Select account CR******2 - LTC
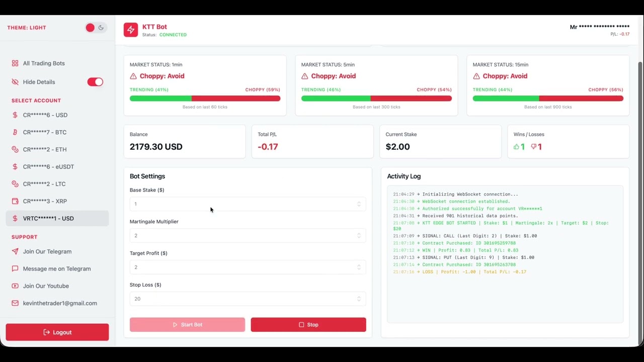644x362 pixels. pyautogui.click(x=57, y=184)
